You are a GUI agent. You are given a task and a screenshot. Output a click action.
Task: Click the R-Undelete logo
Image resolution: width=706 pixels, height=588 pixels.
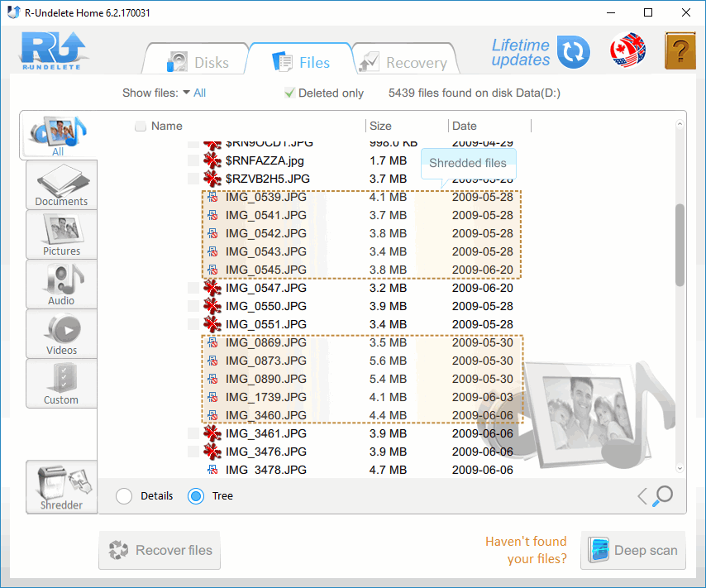click(x=53, y=50)
